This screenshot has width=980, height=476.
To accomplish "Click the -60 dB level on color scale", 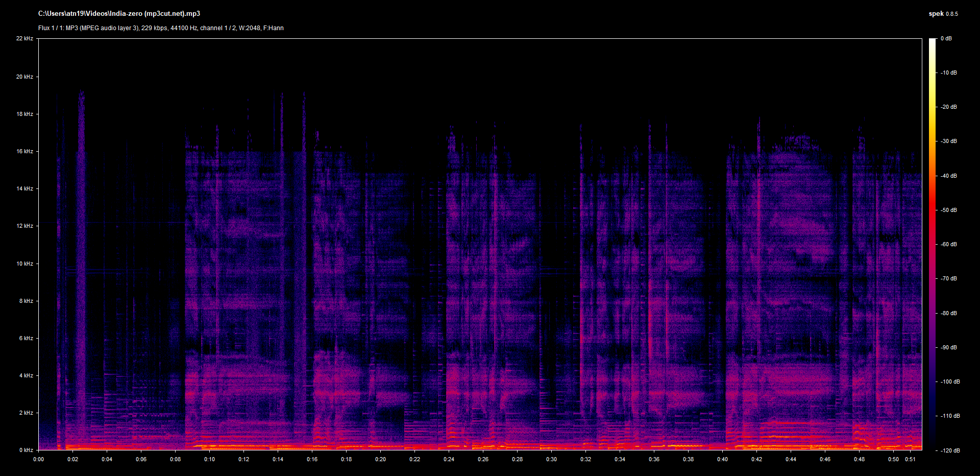I will click(949, 244).
